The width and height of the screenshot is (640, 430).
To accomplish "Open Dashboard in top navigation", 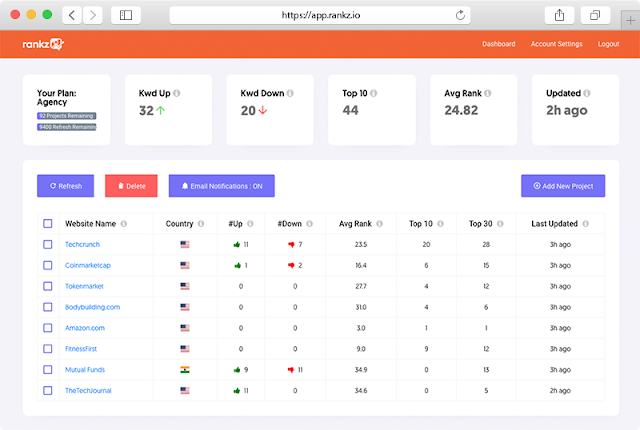I will pos(498,44).
